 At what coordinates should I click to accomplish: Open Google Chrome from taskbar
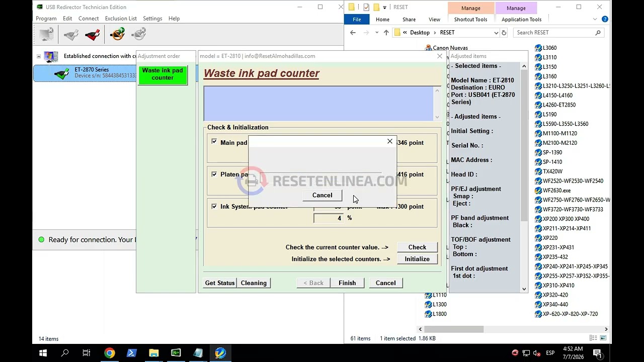(109, 353)
